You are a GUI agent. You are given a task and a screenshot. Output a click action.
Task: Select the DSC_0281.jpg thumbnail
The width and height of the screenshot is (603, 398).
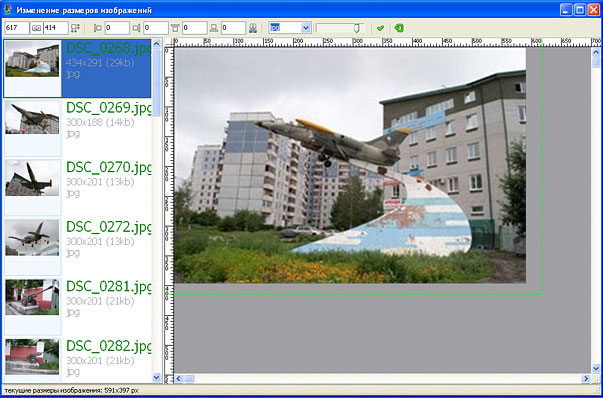[x=32, y=298]
